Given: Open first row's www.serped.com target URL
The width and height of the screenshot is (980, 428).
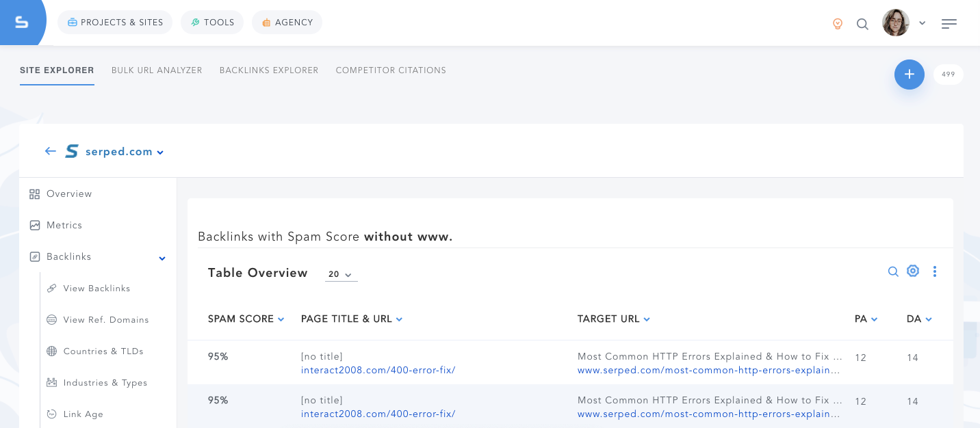Looking at the screenshot, I should [x=709, y=371].
